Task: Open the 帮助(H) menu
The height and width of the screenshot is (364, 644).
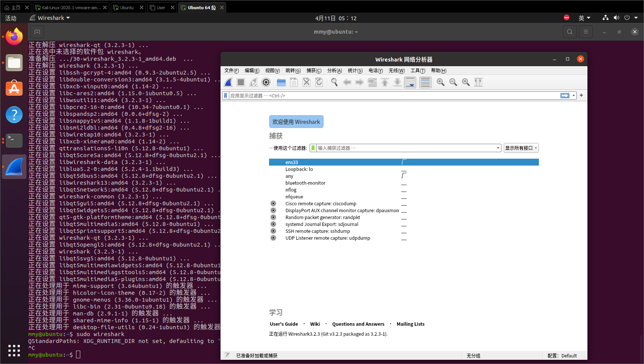Action: (439, 70)
